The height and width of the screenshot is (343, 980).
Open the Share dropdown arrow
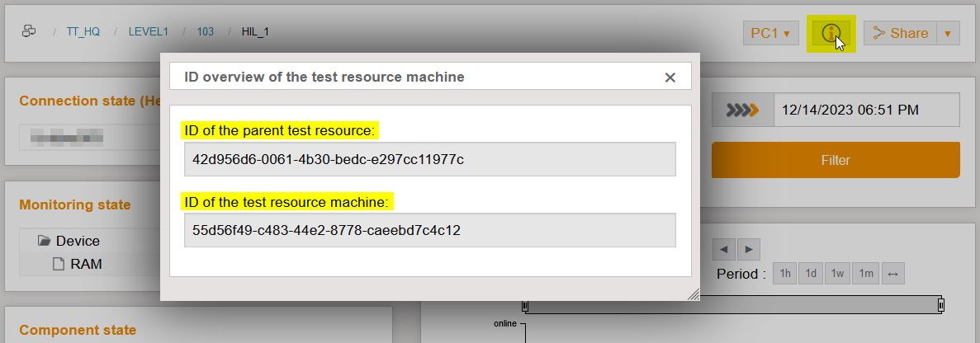tap(948, 34)
